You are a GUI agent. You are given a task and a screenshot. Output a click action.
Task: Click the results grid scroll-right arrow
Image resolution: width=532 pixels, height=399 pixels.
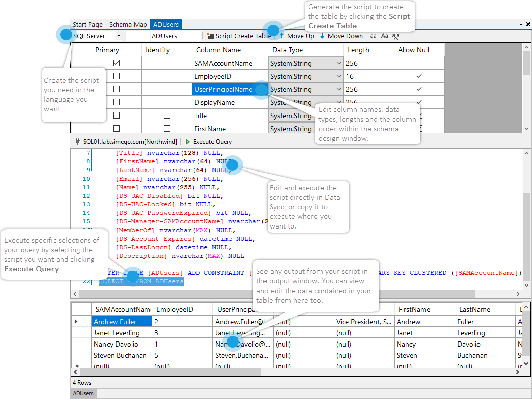coord(518,372)
